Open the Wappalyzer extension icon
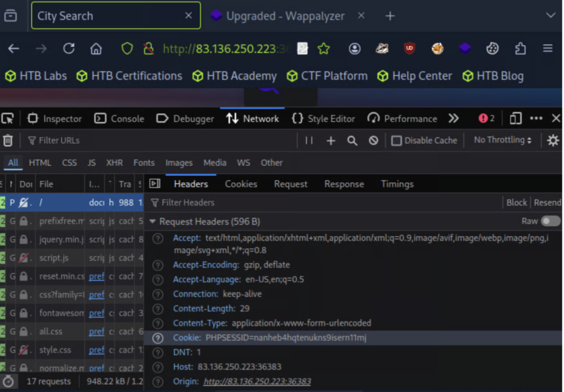Screen dimensions: 564x392 pyautogui.click(x=464, y=48)
